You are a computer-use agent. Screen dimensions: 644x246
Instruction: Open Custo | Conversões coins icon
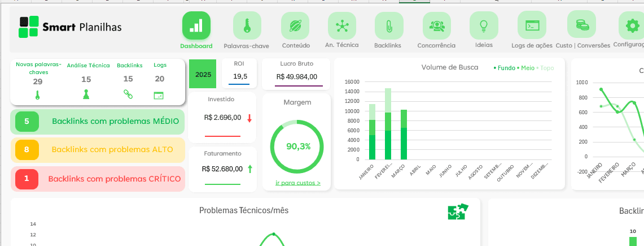[582, 25]
